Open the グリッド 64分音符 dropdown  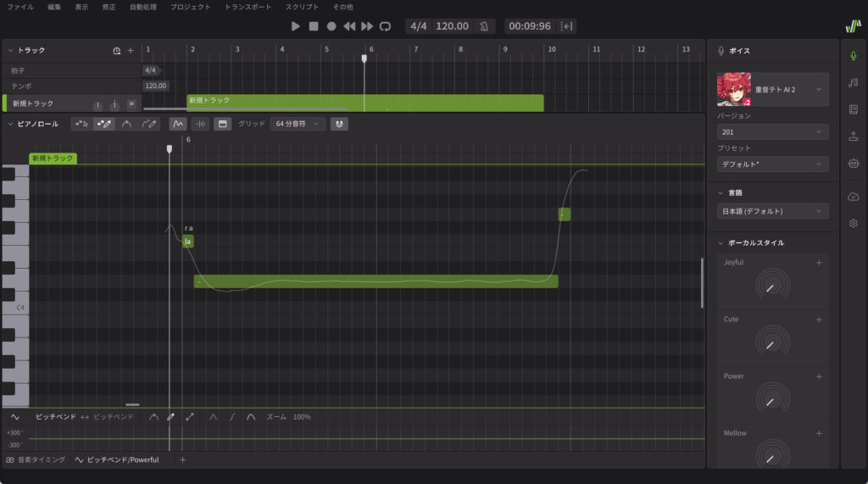click(x=298, y=124)
